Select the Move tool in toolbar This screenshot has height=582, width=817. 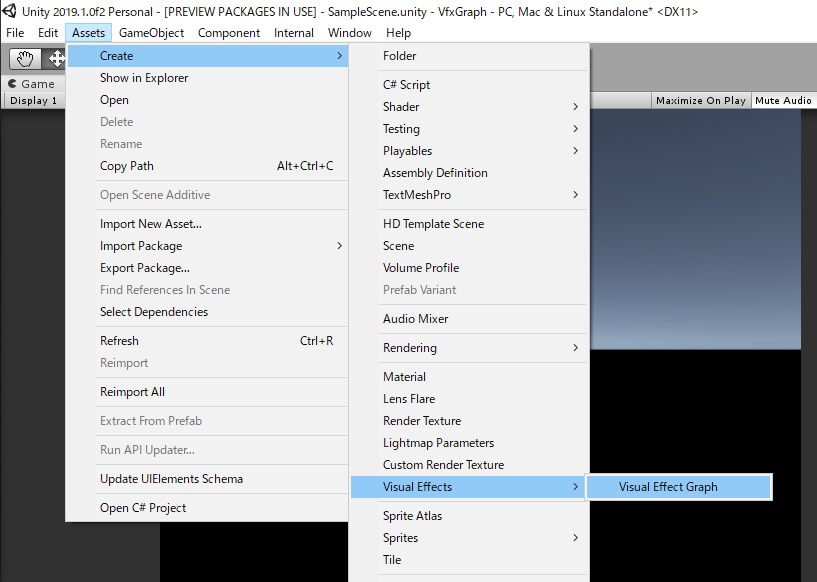[55, 58]
